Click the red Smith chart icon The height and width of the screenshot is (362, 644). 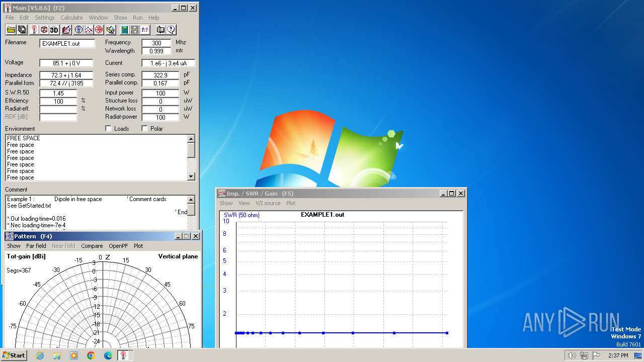point(99,30)
